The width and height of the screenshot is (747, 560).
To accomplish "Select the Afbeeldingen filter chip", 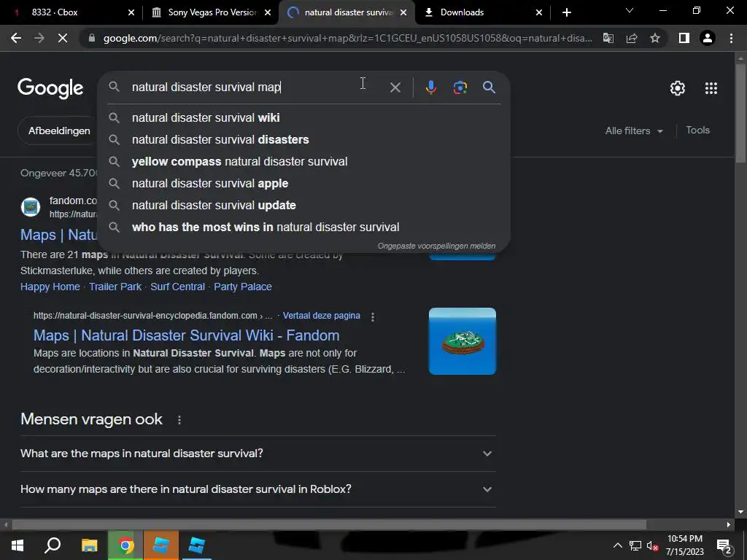I will (59, 131).
